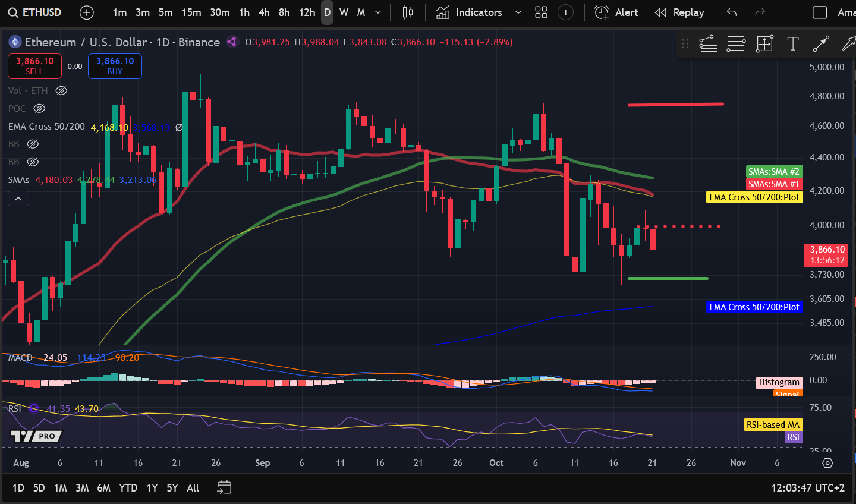Select the Text drawing tool
This screenshot has width=856, height=504.
coord(792,43)
